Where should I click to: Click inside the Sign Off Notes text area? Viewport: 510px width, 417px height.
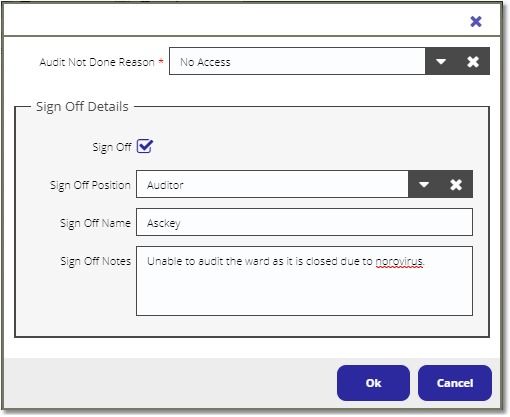(304, 281)
